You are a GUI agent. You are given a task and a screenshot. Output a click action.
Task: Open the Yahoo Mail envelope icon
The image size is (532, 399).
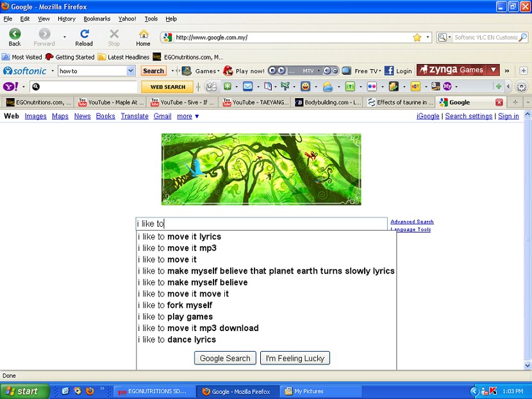247,87
